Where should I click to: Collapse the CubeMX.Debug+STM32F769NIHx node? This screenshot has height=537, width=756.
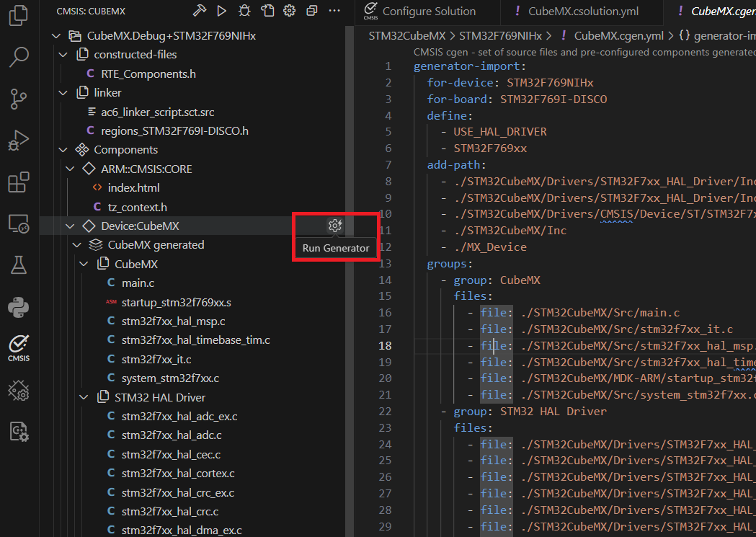[56, 36]
